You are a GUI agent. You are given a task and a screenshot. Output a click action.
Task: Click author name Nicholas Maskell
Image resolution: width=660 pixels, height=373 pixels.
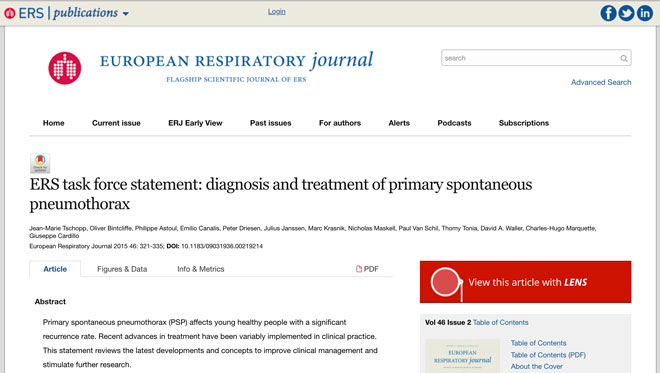click(371, 228)
